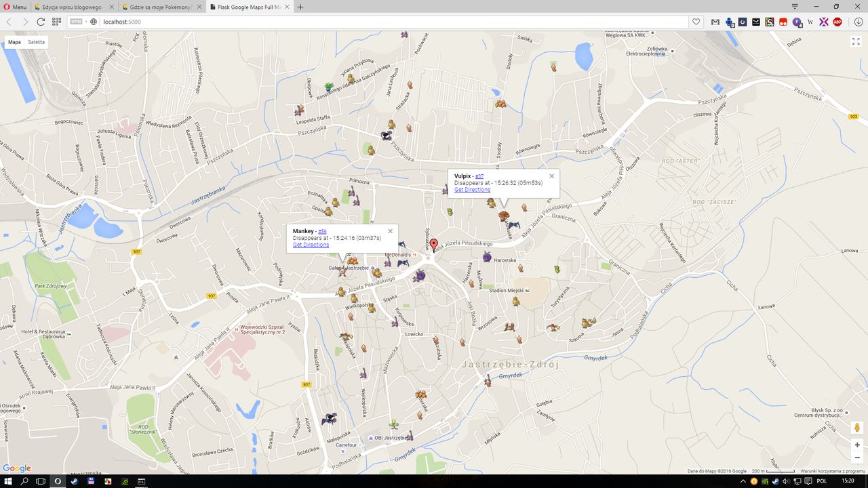Close the Vulpix info window
This screenshot has width=868, height=488.
[x=551, y=176]
